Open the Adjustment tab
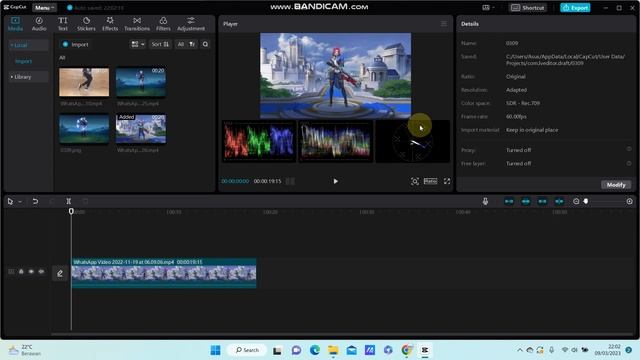 pos(191,24)
